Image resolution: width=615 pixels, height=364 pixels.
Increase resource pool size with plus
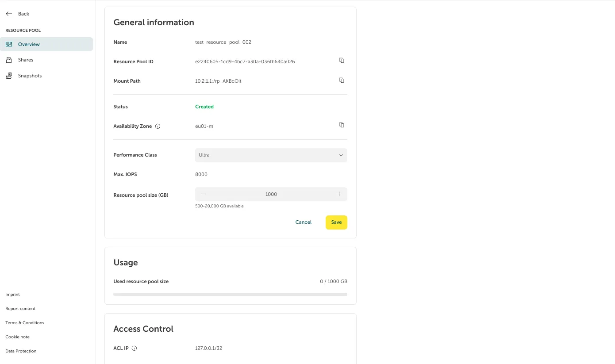click(339, 194)
